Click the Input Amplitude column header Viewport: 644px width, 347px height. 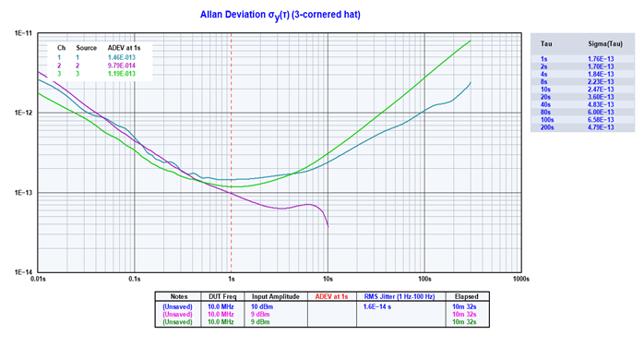pyautogui.click(x=276, y=296)
